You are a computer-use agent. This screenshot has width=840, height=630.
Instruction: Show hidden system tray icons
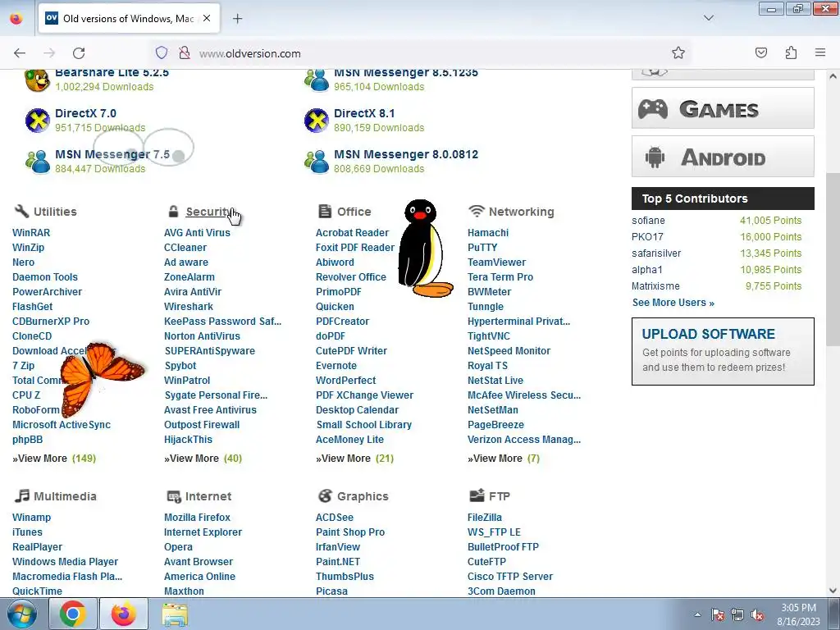(x=697, y=615)
